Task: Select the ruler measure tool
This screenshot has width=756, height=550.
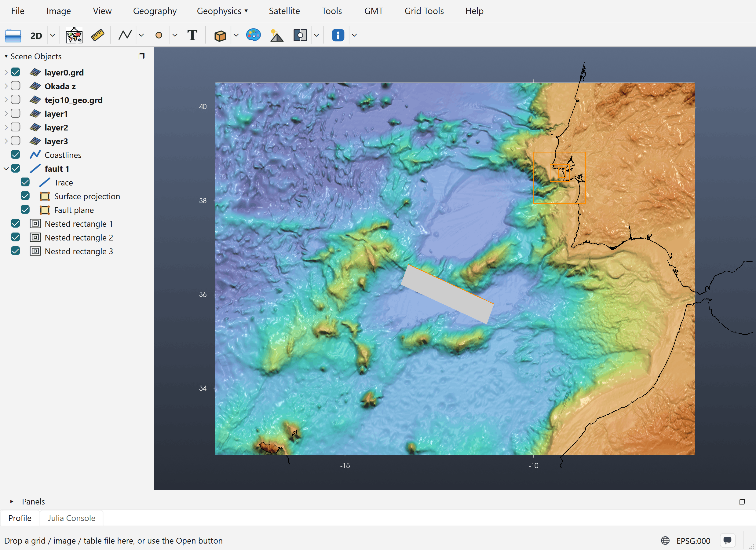Action: pos(98,35)
